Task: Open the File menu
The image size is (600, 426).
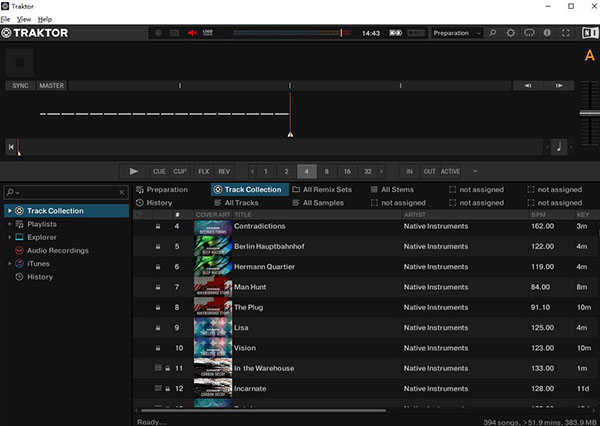Action: [x=5, y=19]
